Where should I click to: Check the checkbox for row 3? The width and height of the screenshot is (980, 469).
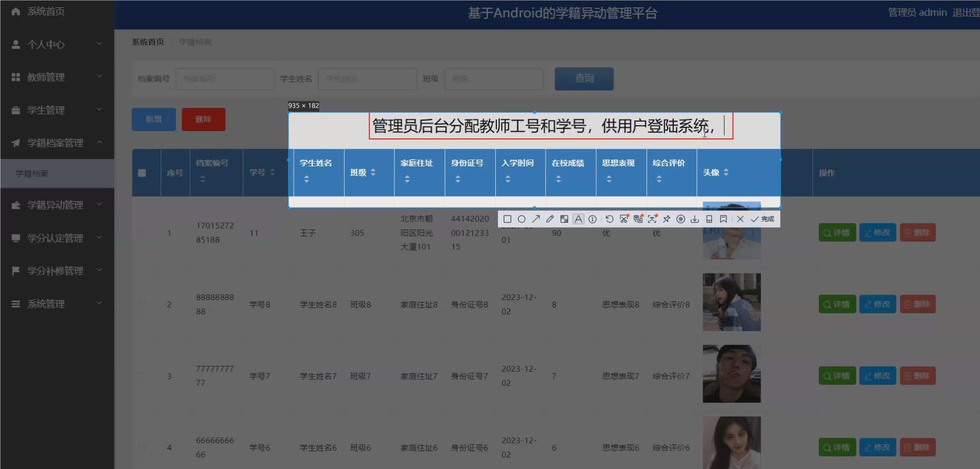point(142,376)
